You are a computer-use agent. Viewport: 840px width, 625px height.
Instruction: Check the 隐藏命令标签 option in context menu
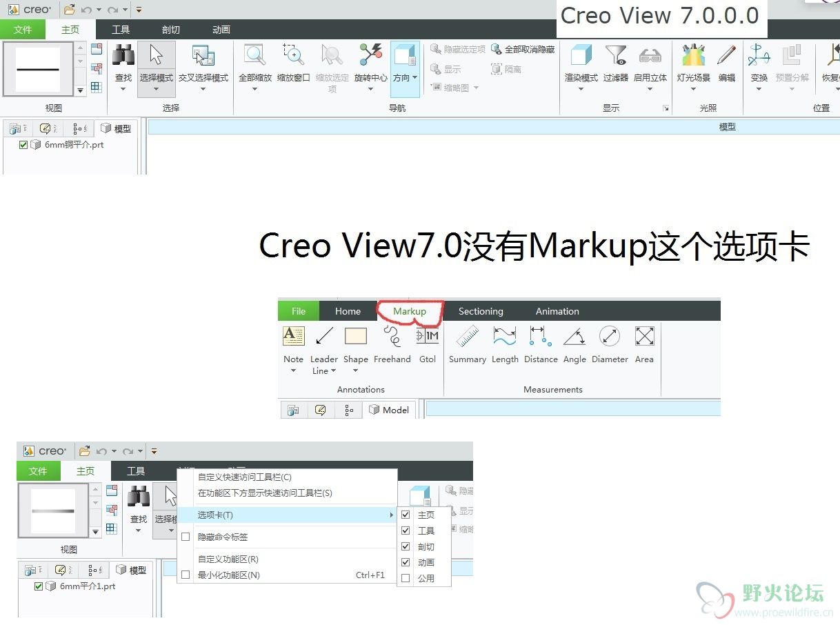(x=185, y=537)
